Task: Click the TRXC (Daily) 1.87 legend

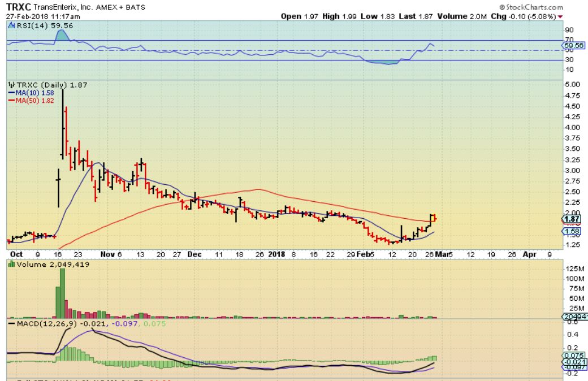Action: (52, 85)
